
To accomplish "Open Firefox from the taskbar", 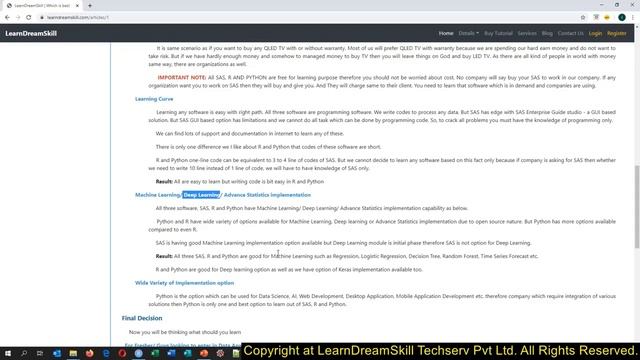I will [89, 353].
